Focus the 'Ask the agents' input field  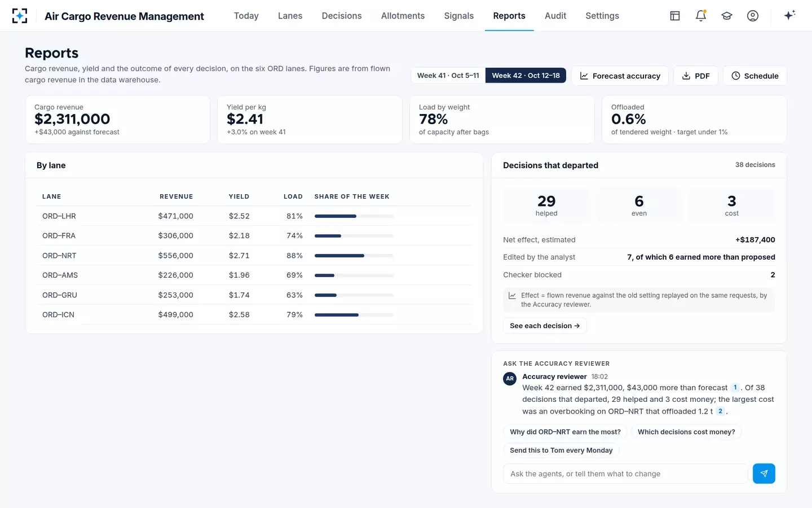[x=625, y=474]
